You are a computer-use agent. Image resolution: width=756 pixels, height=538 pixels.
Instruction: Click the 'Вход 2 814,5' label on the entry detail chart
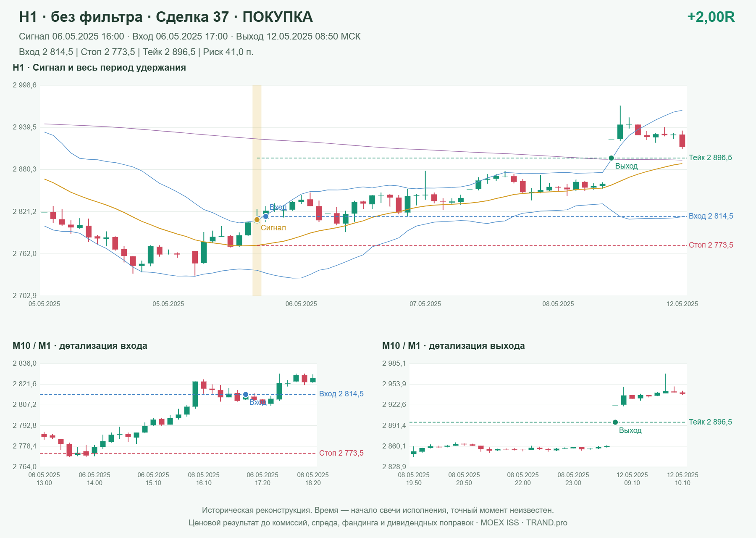click(341, 394)
